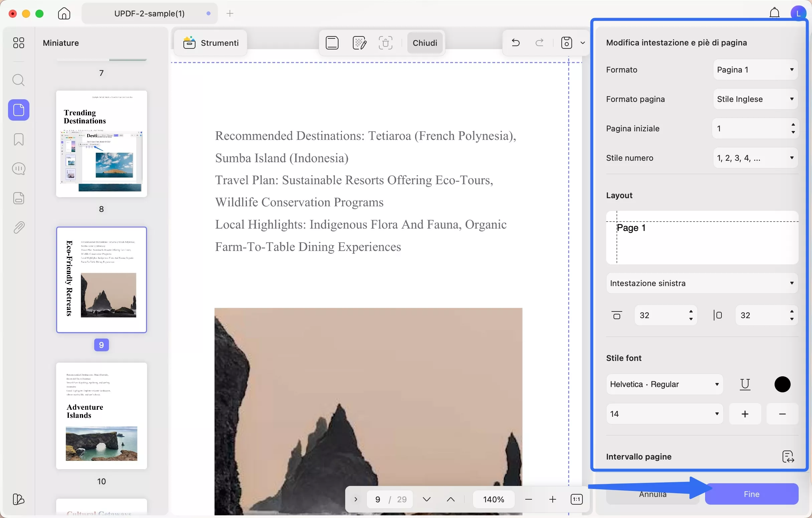
Task: Toggle underline in Stile font
Action: pos(745,384)
